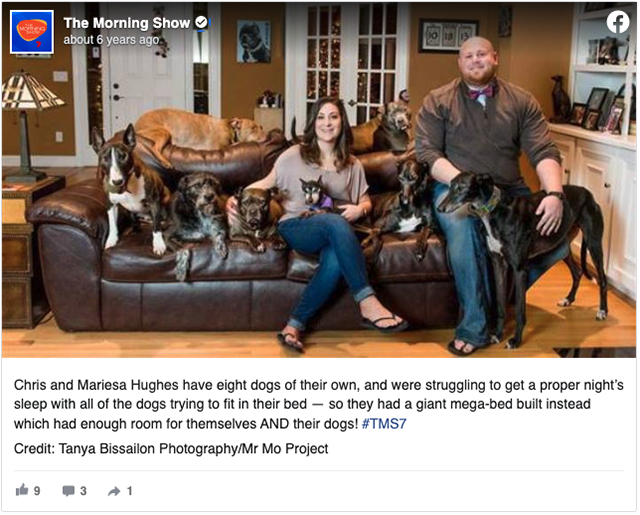This screenshot has width=640, height=515.
Task: Click the share count 1
Action: 129,491
